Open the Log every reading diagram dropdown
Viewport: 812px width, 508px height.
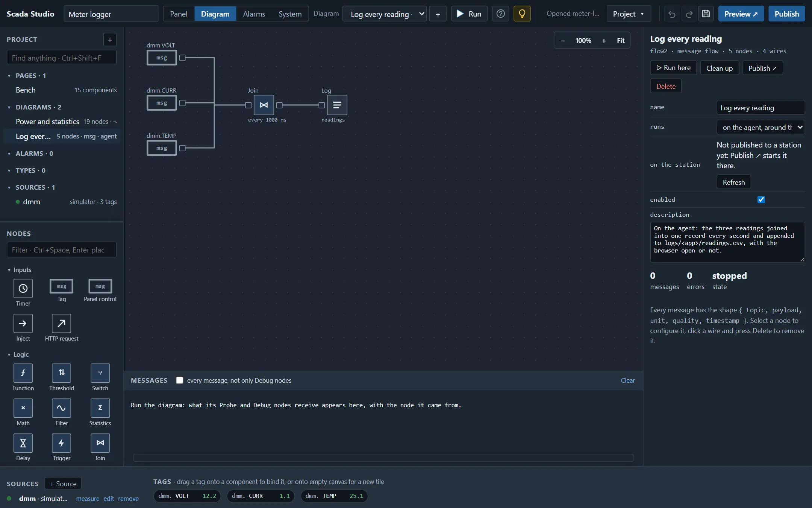(x=385, y=14)
